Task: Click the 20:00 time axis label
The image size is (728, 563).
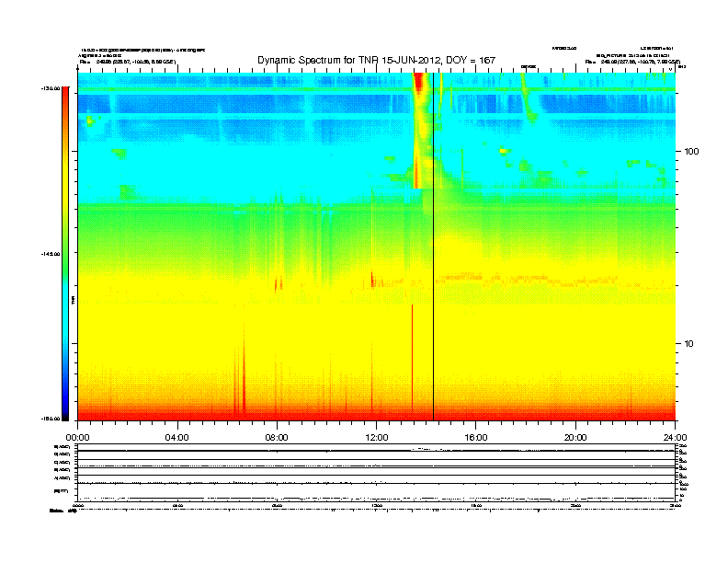Action: (x=575, y=438)
